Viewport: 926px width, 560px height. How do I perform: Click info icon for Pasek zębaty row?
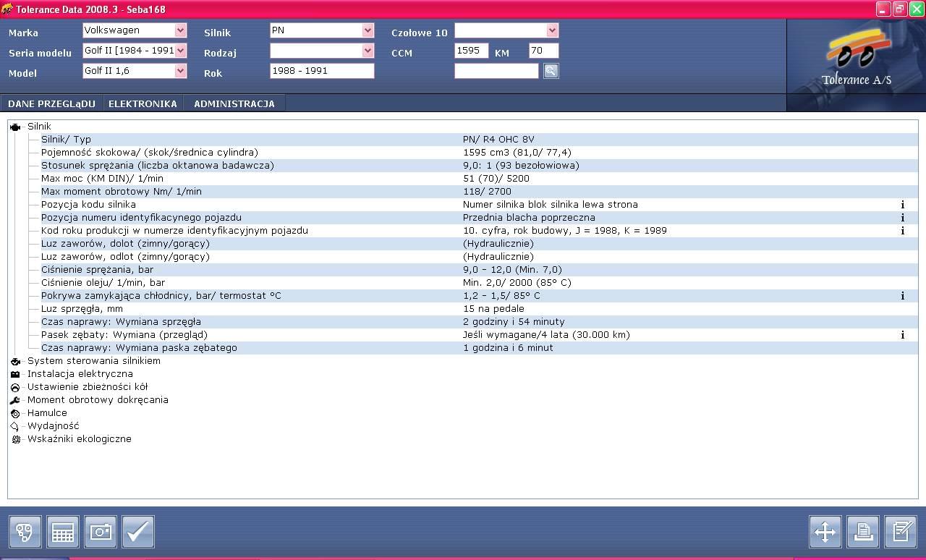click(903, 335)
